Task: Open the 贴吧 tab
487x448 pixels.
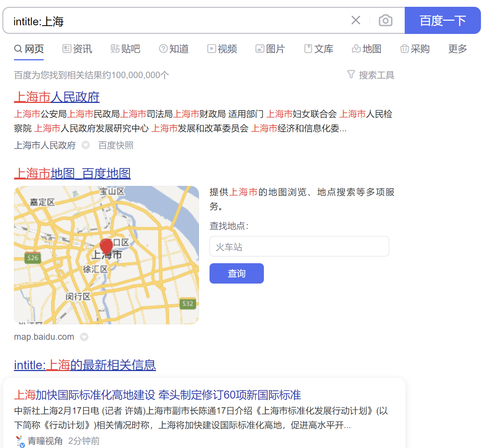Action: pos(125,49)
